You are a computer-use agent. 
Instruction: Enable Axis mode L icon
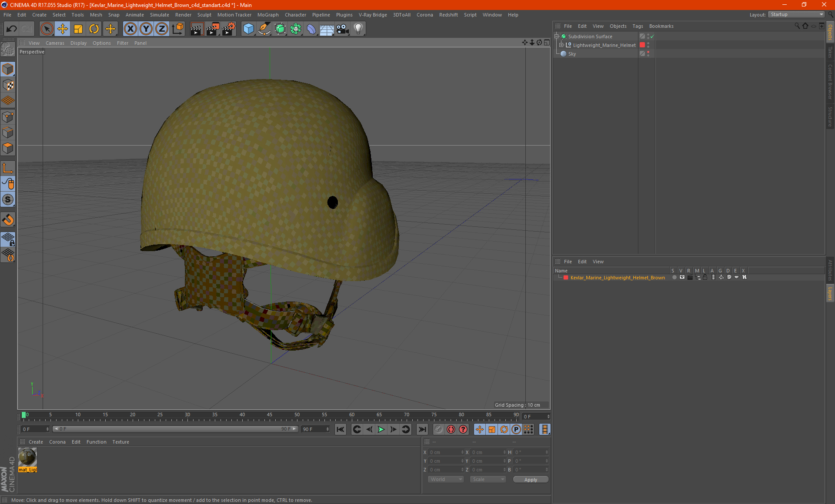click(x=8, y=168)
